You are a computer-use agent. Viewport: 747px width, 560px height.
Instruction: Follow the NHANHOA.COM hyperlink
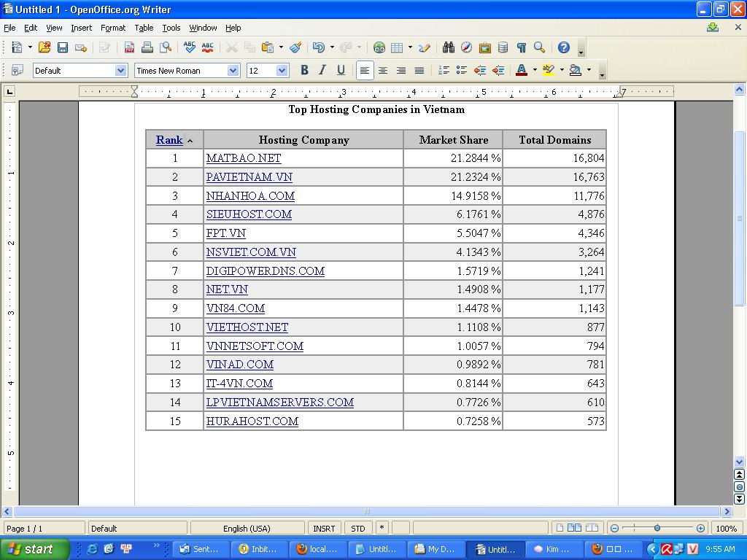pos(250,195)
